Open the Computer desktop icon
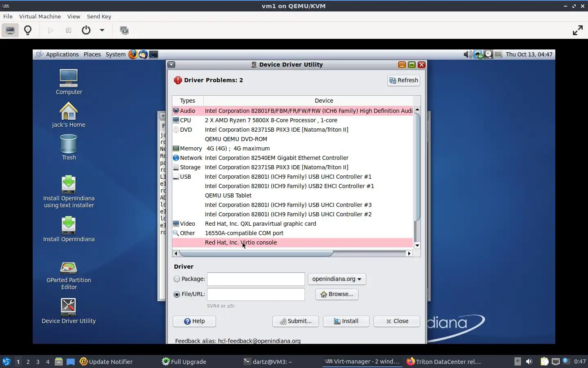The width and height of the screenshot is (588, 368). (x=69, y=82)
